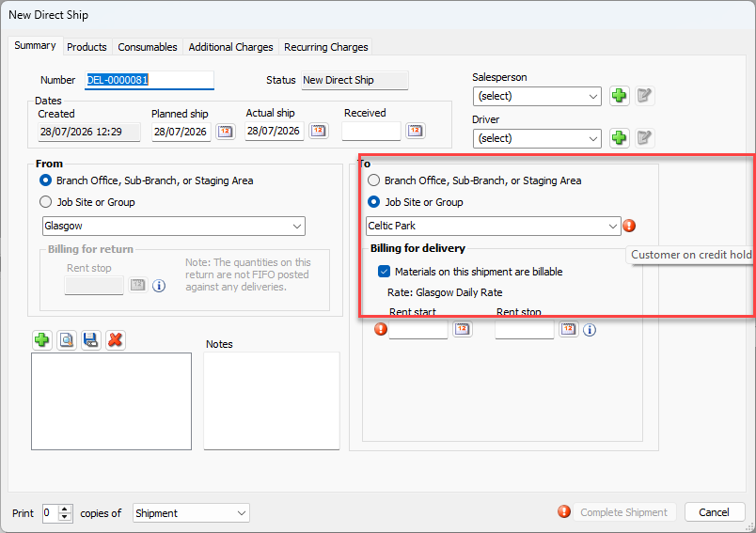Increase the print copies count
This screenshot has height=533, width=756.
[x=65, y=509]
